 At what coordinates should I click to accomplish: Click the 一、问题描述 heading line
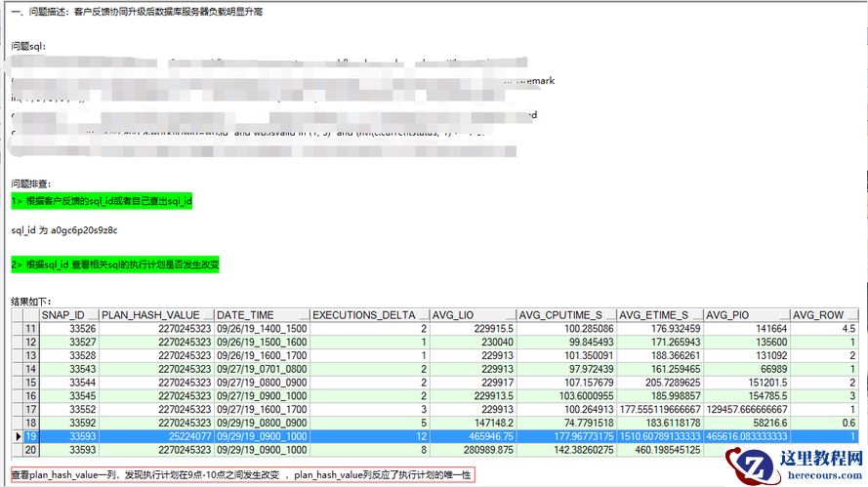[x=137, y=11]
